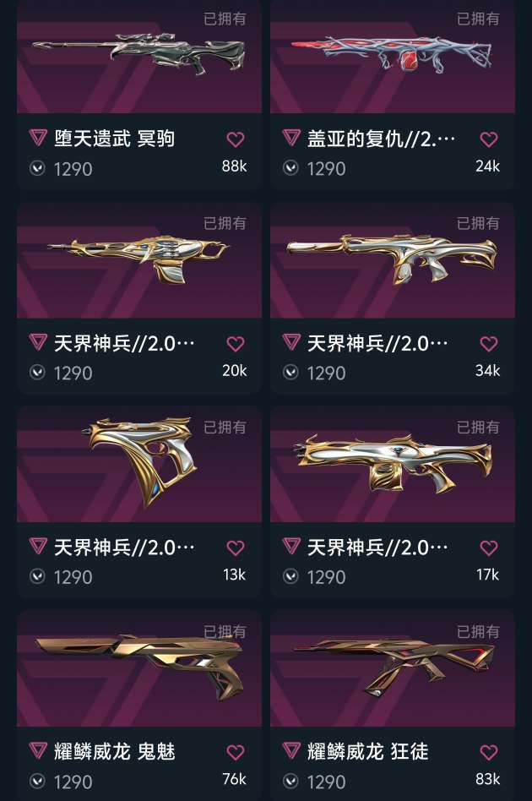Open the gold-white pistol skin image

[138, 461]
